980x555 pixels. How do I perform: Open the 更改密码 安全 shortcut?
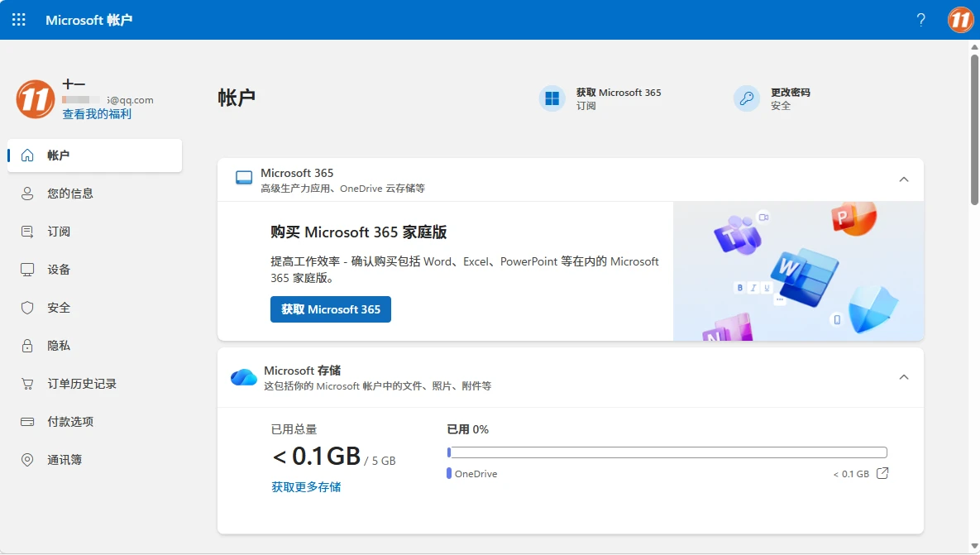[772, 98]
